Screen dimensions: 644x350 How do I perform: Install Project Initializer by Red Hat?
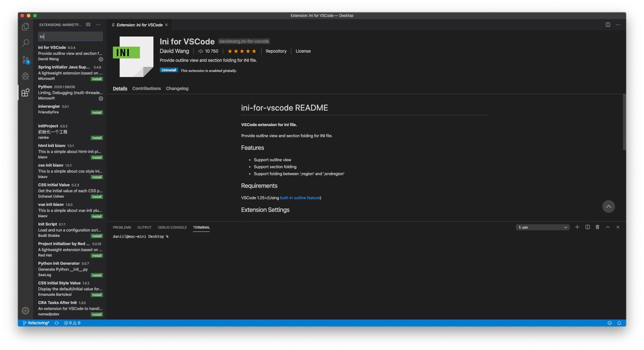pos(97,255)
